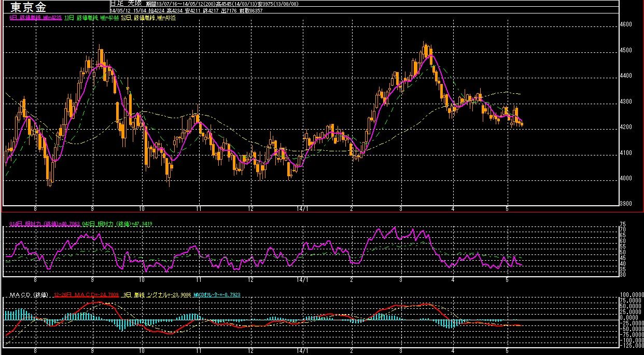Viewport: 644px width, 355px height.
Task: Click the 4100 price axis label
Action: tap(626, 153)
